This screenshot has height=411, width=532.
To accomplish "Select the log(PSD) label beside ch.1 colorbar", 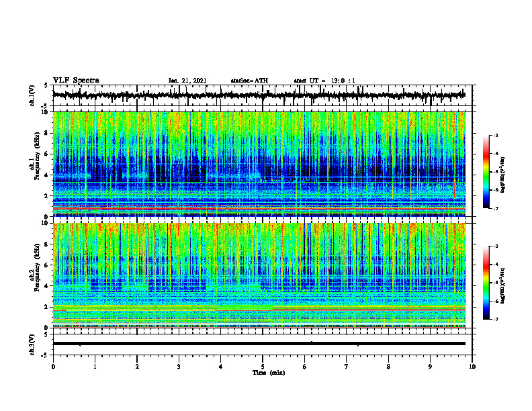I will click(x=503, y=175).
